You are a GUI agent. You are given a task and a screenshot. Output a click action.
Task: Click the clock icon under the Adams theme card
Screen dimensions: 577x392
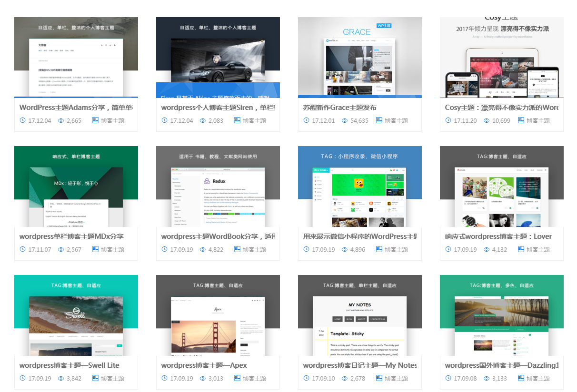(x=22, y=120)
